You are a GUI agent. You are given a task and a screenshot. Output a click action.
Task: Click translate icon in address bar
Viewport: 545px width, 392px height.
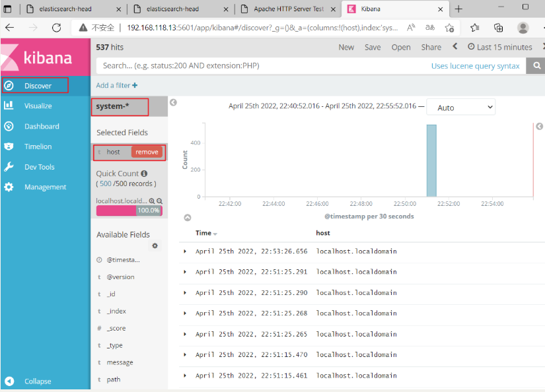tap(430, 28)
